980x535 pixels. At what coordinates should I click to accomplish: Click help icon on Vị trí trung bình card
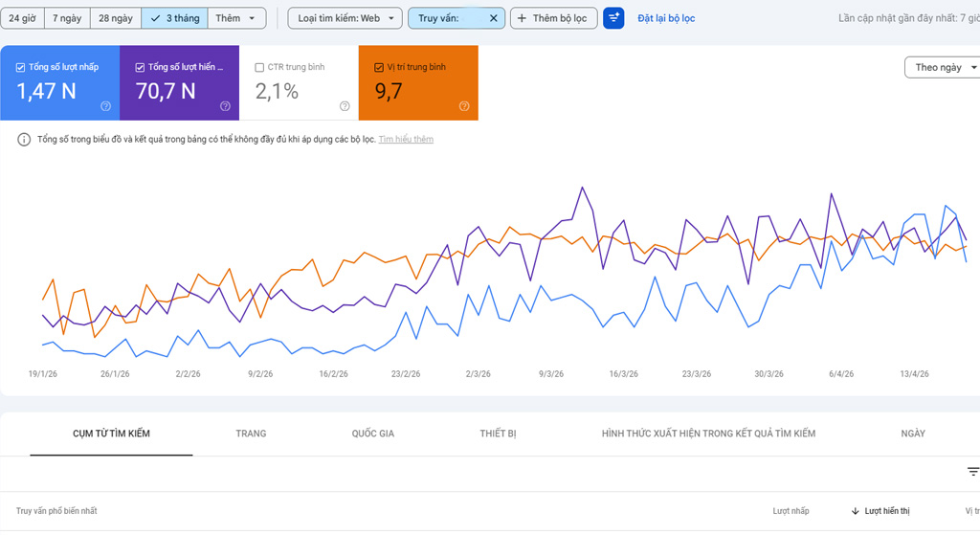pyautogui.click(x=464, y=106)
